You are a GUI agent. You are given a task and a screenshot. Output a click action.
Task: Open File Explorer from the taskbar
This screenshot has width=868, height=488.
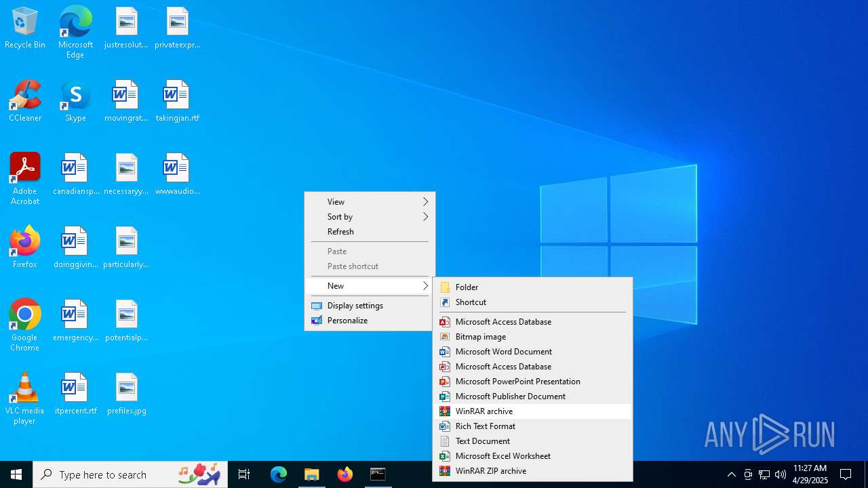pyautogui.click(x=312, y=474)
